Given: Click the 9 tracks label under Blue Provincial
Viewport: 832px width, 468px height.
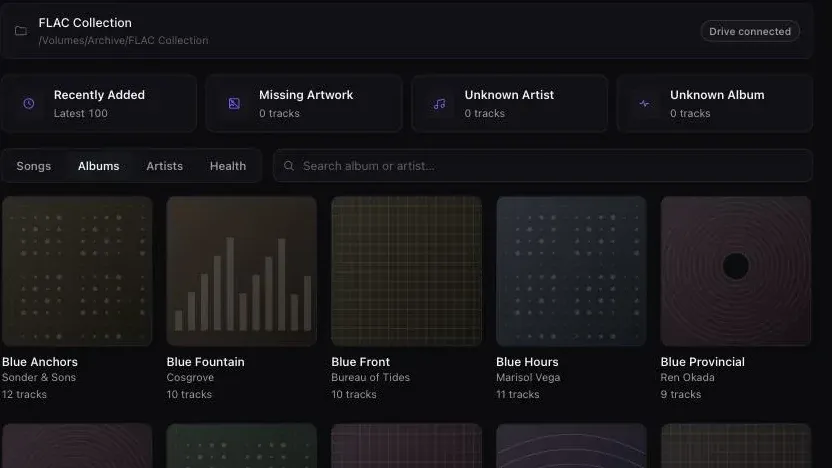Looking at the screenshot, I should coord(681,394).
